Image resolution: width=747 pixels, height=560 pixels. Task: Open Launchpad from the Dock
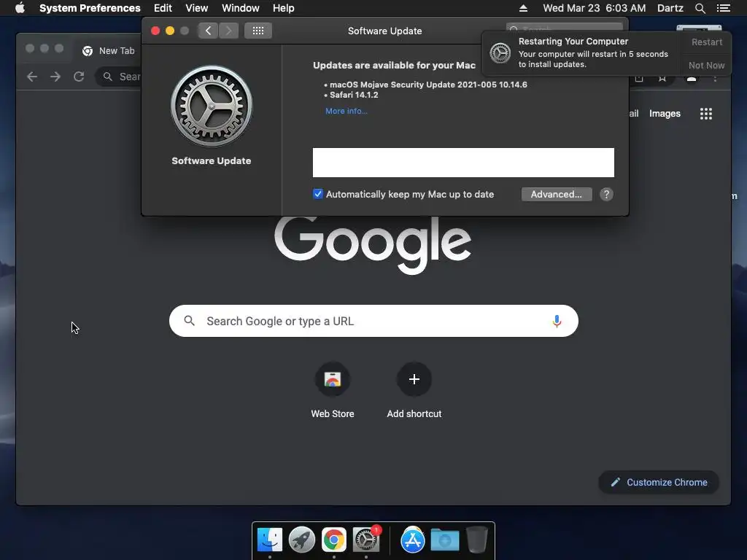click(x=301, y=540)
